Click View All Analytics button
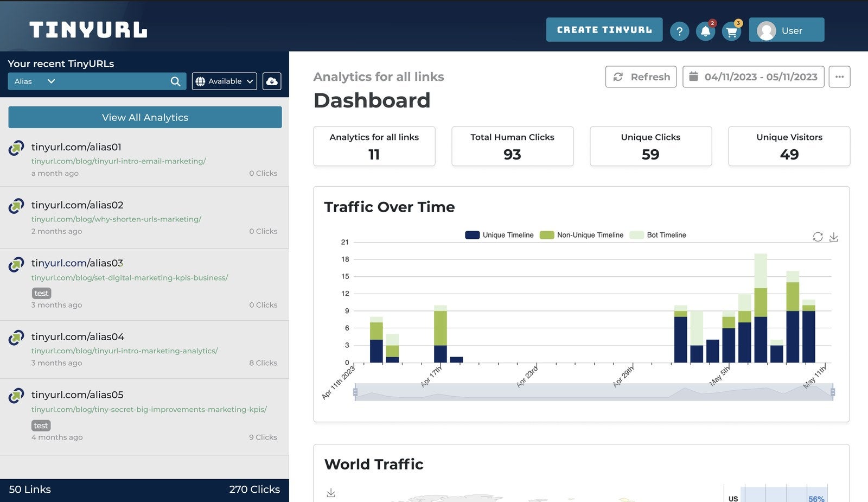868x502 pixels. tap(145, 117)
